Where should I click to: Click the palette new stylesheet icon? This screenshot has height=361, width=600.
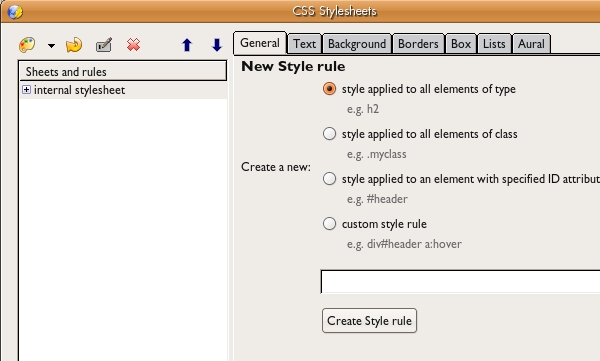tap(27, 45)
